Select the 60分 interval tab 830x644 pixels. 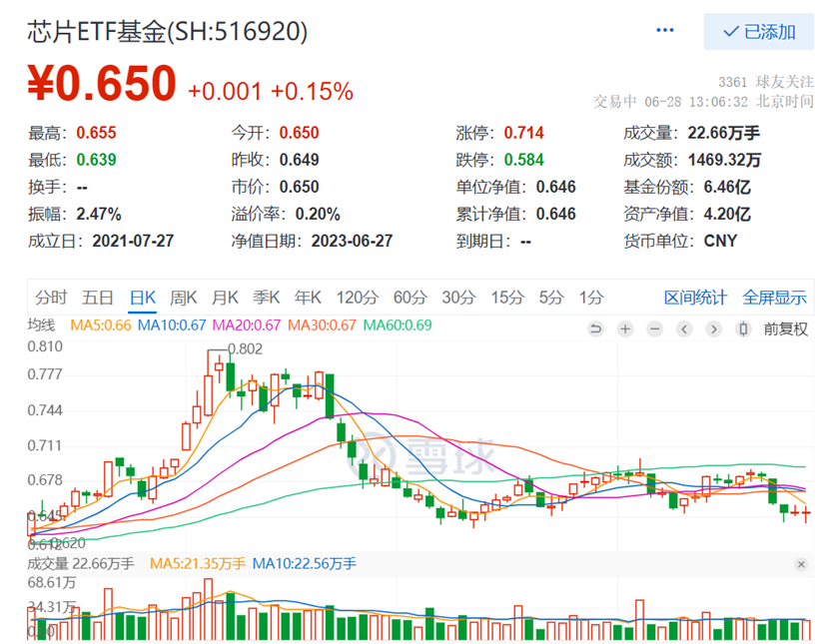click(x=410, y=298)
